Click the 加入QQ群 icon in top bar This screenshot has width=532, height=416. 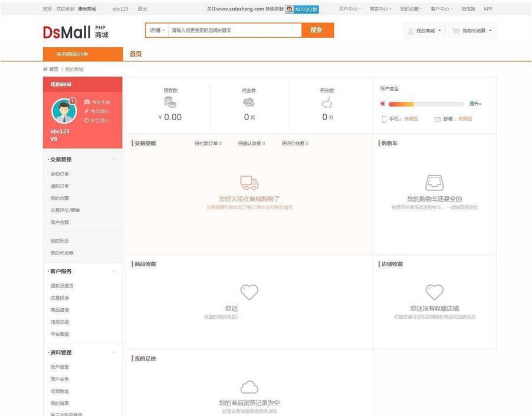coord(289,9)
